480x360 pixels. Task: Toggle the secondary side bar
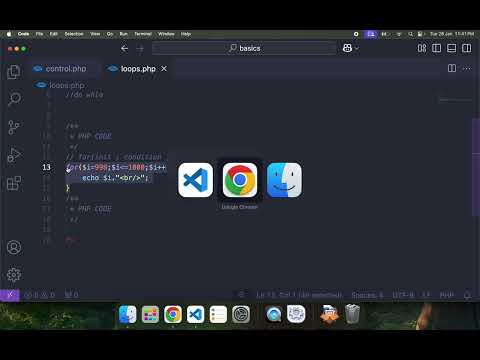pos(467,48)
